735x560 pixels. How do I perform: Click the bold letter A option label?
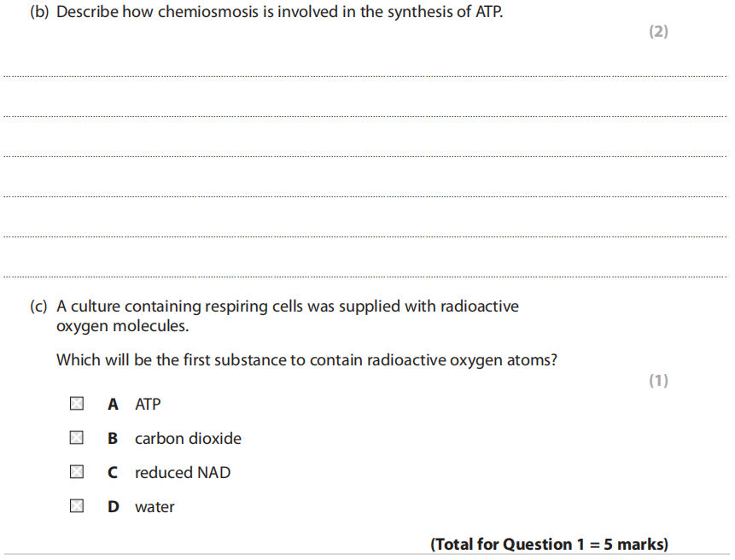point(113,404)
